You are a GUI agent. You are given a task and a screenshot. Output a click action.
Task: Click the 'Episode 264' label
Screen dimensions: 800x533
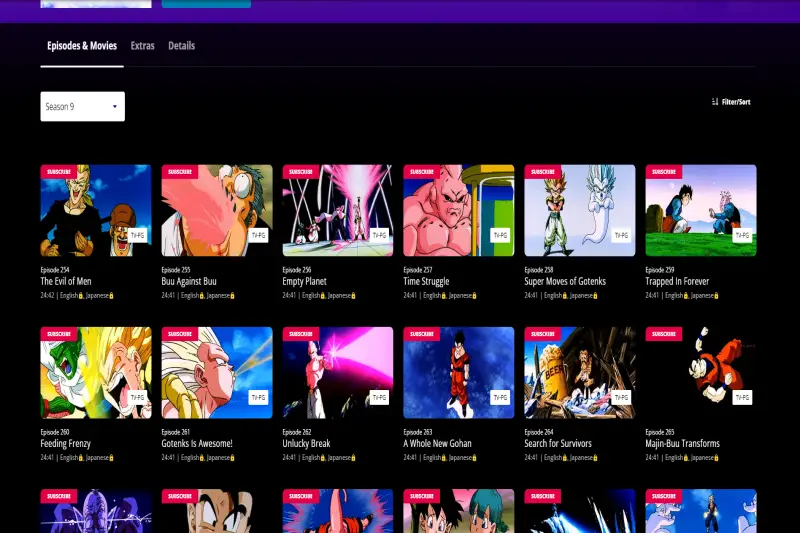tap(539, 432)
